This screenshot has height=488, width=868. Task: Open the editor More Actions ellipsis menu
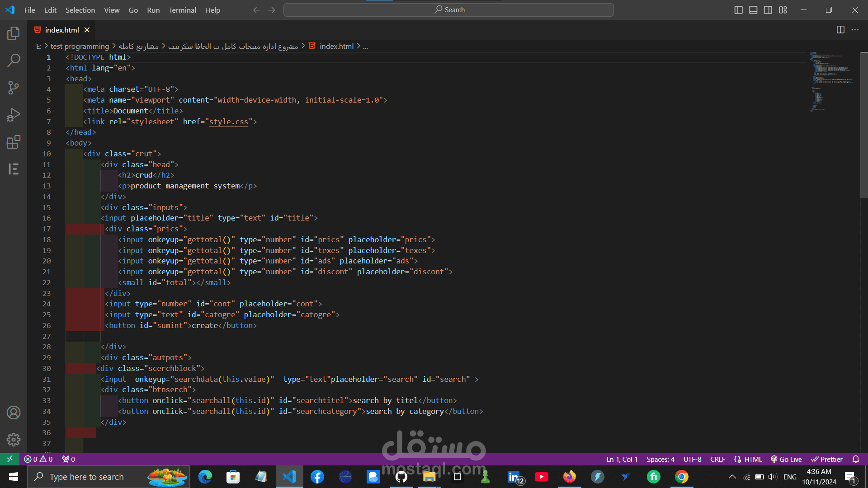click(x=855, y=30)
